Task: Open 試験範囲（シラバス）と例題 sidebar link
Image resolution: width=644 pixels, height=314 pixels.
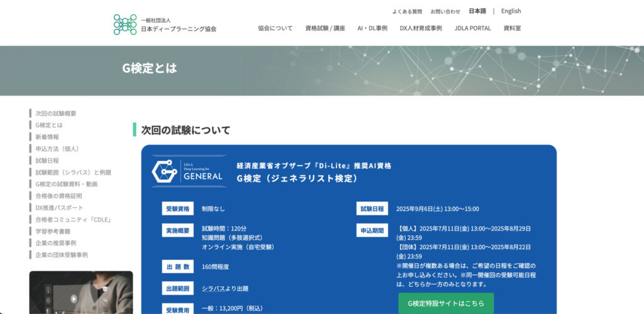Action: [x=73, y=173]
